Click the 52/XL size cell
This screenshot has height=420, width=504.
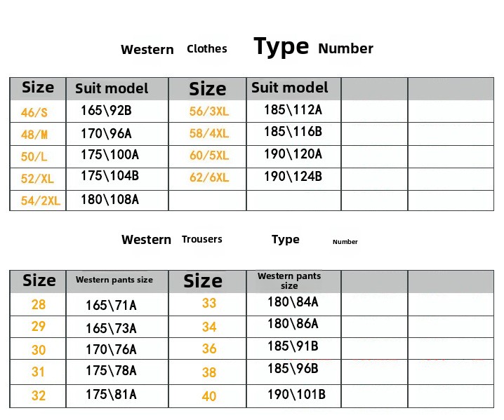tap(37, 179)
